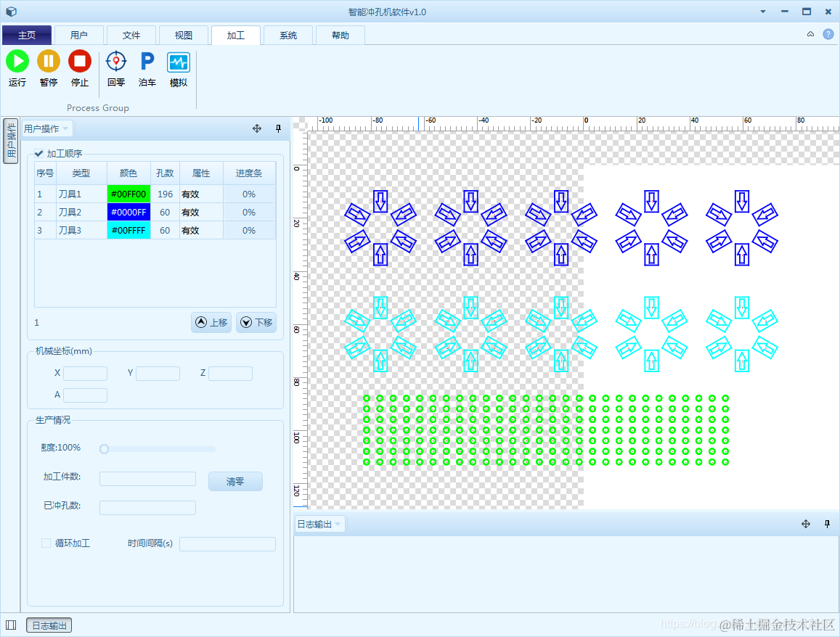Click the 日志输出 button in the status bar
The width and height of the screenshot is (840, 637).
pos(49,625)
